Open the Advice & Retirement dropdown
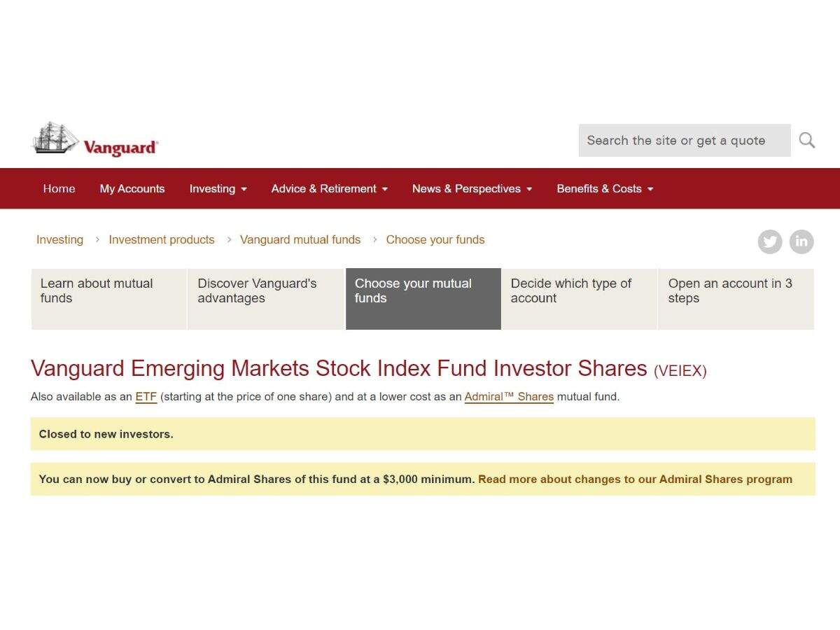840x630 pixels. coord(330,188)
